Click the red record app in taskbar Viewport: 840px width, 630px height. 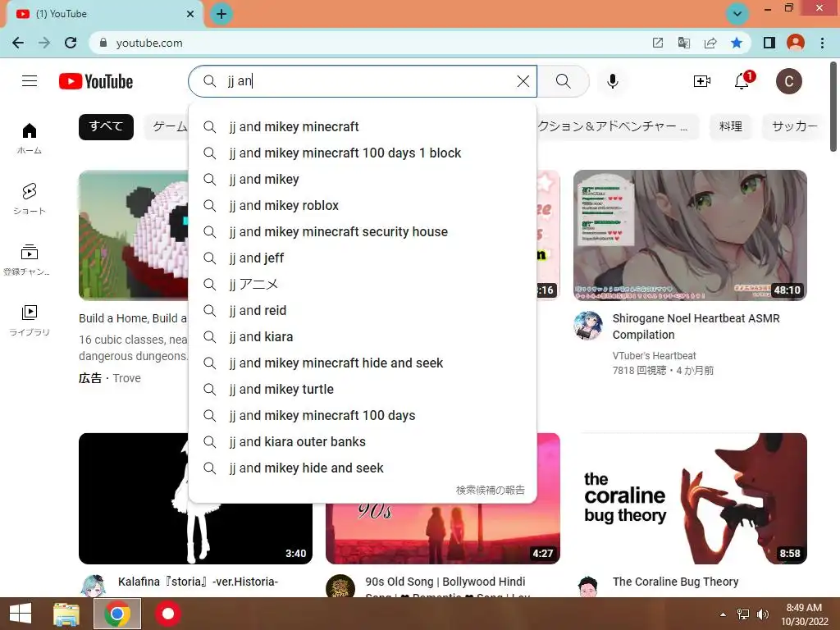click(168, 614)
